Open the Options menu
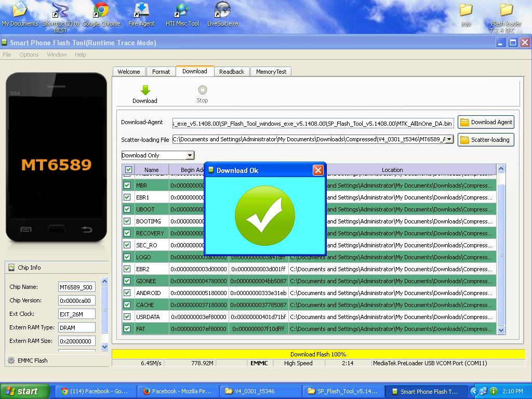532x399 pixels. click(x=29, y=55)
